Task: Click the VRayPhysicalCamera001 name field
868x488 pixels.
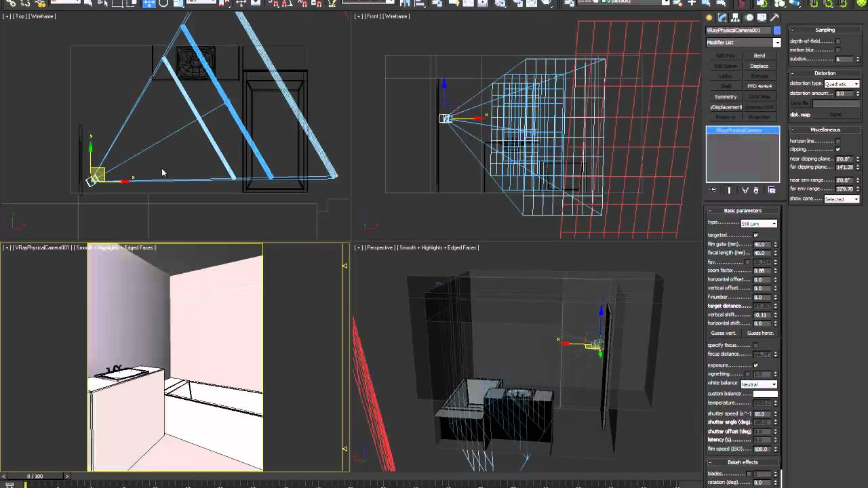Action: click(x=738, y=30)
